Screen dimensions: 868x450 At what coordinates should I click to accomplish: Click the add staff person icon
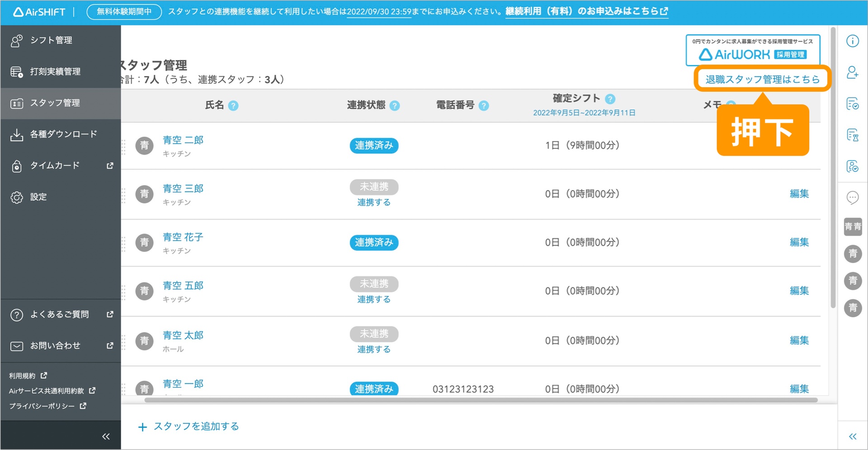(x=852, y=72)
